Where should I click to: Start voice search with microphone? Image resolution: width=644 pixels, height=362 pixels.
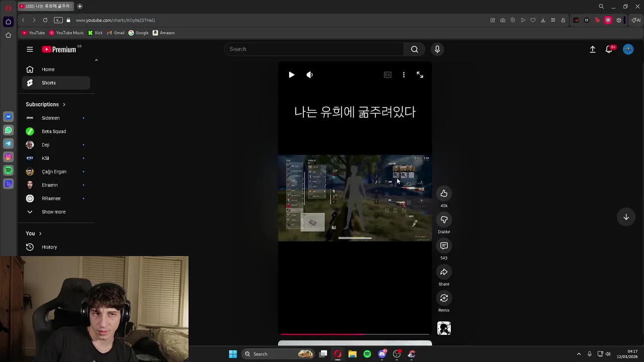point(437,49)
